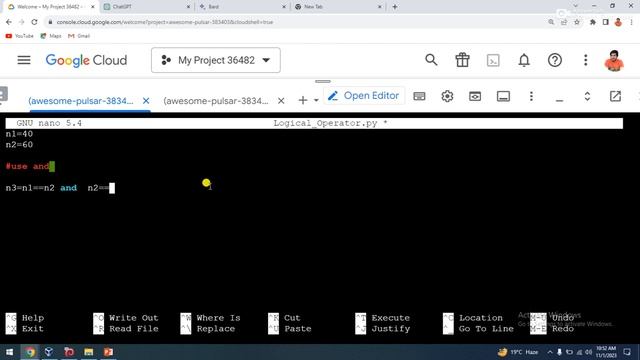The width and height of the screenshot is (640, 360).
Task: Click the Where Is shortcut label
Action: (x=218, y=318)
